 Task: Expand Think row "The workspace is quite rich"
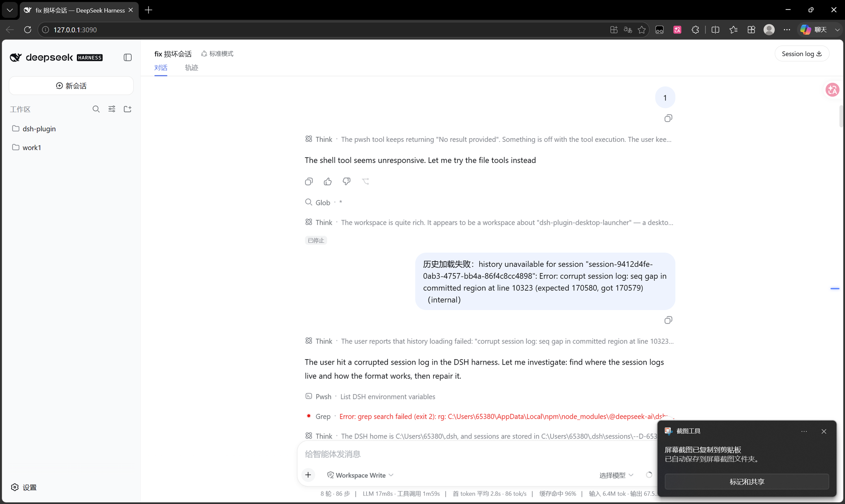489,222
